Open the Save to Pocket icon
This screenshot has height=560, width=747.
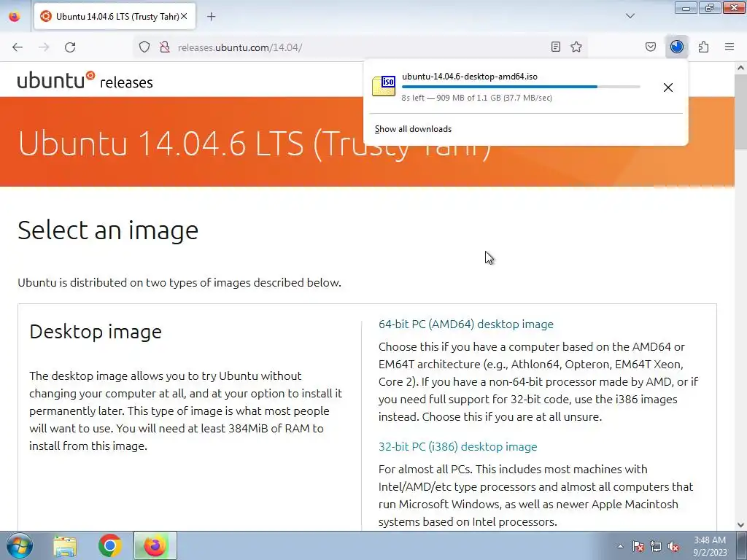tap(651, 47)
